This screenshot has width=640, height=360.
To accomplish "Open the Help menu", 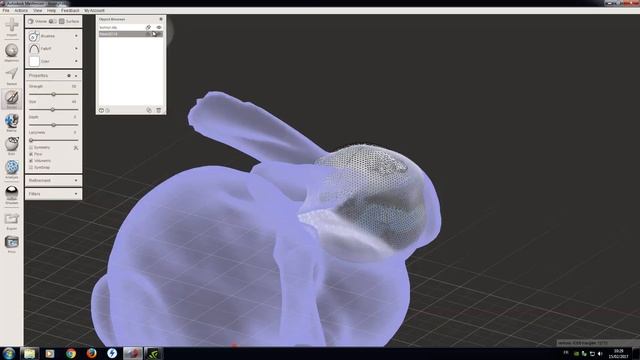I will point(51,11).
